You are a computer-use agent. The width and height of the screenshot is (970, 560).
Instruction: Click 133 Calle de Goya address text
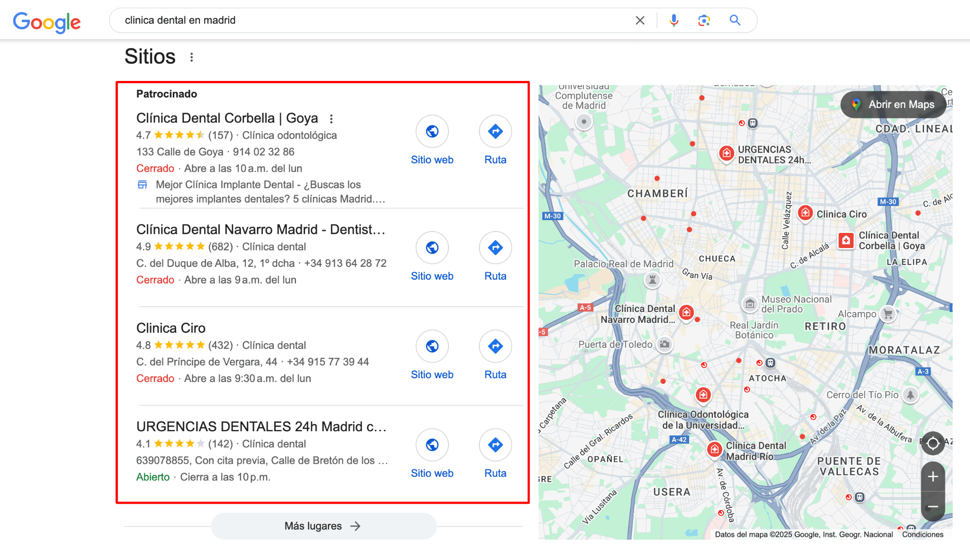(x=180, y=152)
